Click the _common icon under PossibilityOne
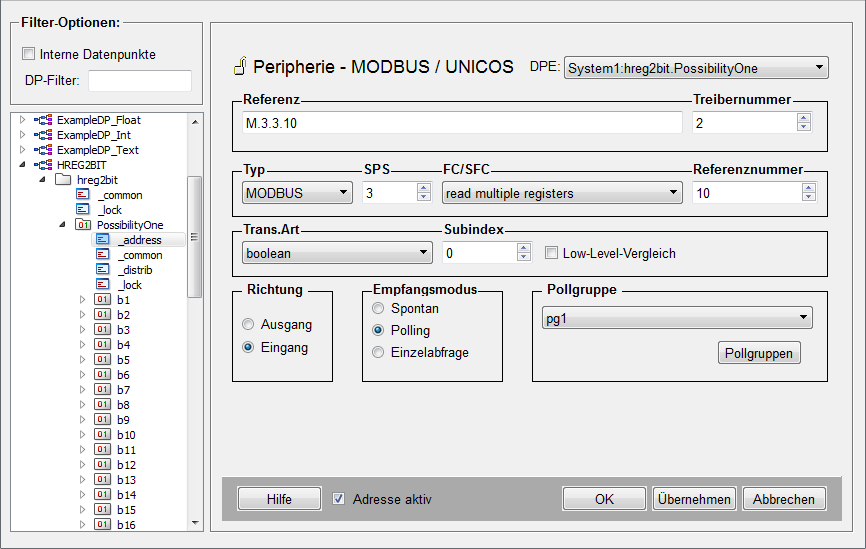This screenshot has width=866, height=549. click(x=103, y=255)
